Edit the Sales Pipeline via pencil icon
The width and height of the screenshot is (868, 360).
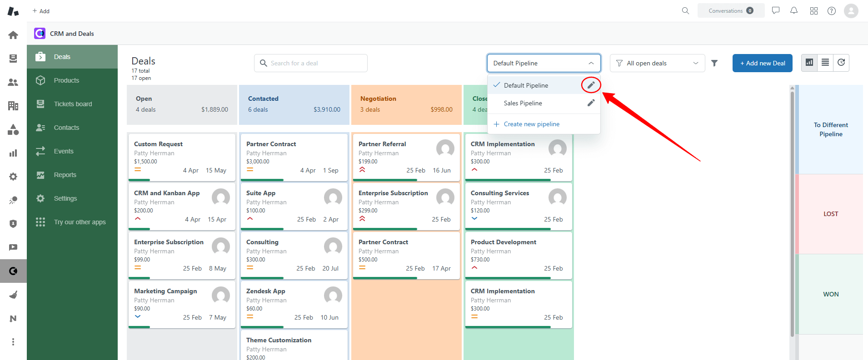click(591, 103)
